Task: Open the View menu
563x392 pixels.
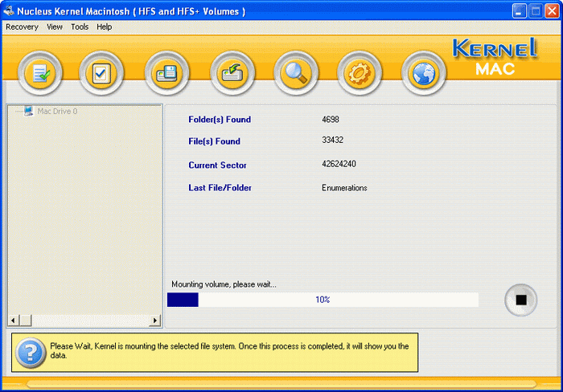Action: point(55,27)
